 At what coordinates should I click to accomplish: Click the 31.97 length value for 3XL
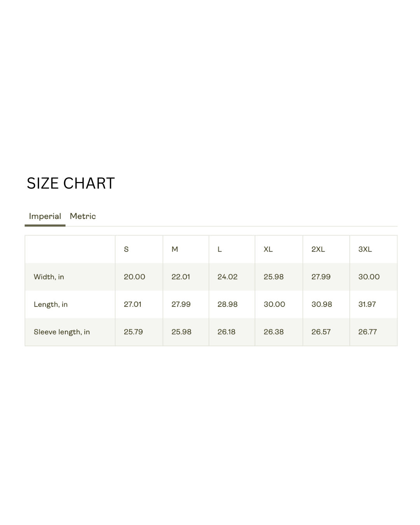click(367, 304)
